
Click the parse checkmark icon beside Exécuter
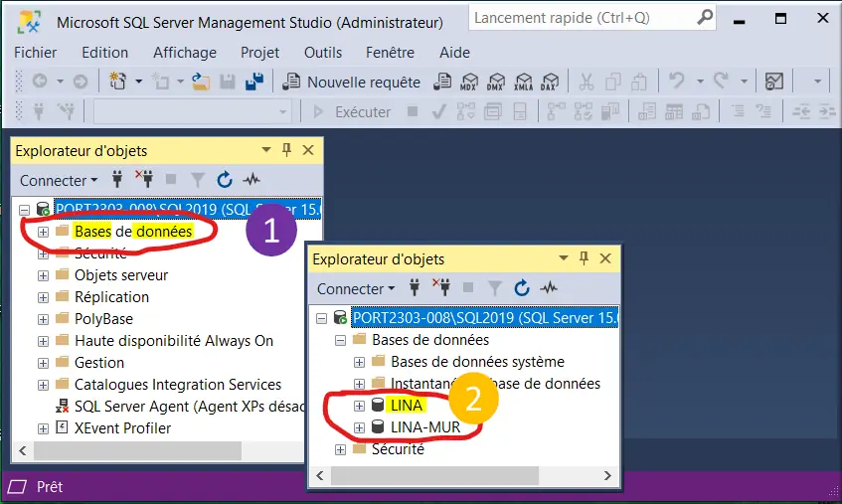pyautogui.click(x=438, y=111)
